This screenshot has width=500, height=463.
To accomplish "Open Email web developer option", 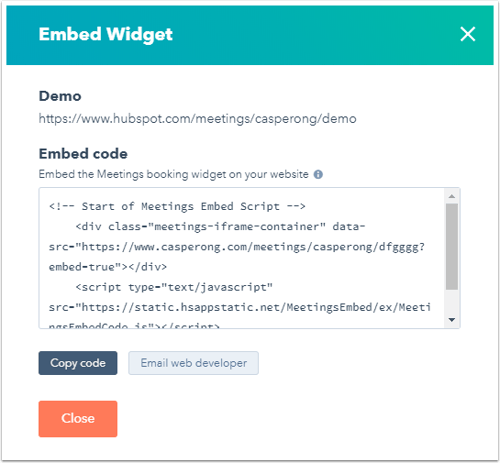I will point(193,363).
